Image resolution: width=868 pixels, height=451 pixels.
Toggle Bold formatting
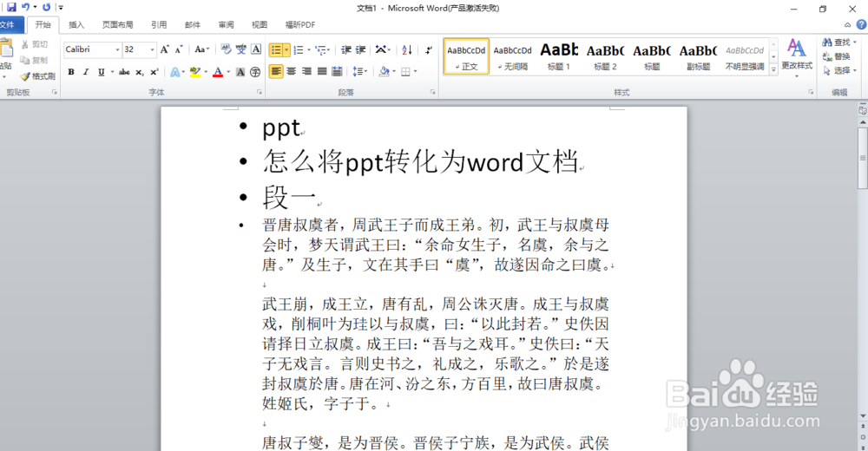coord(71,72)
